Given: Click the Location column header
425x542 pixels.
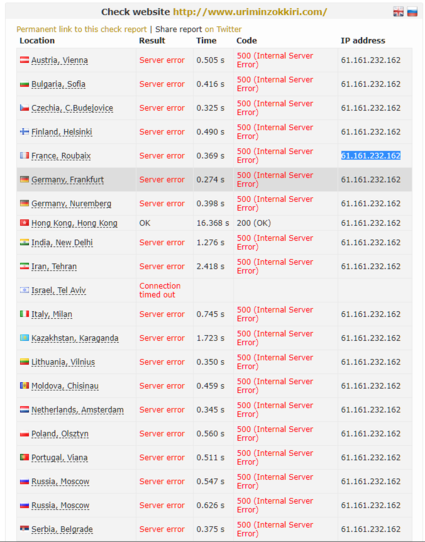Looking at the screenshot, I should (x=37, y=40).
